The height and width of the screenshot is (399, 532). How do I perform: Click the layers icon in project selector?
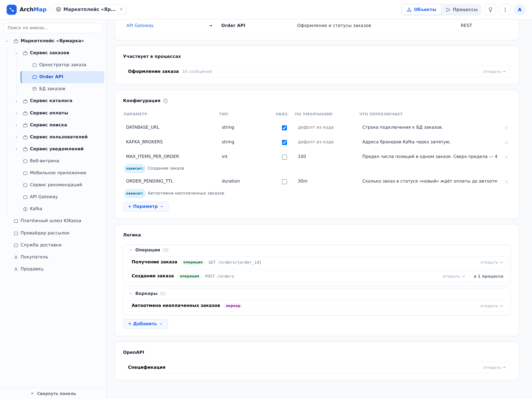(x=59, y=9)
